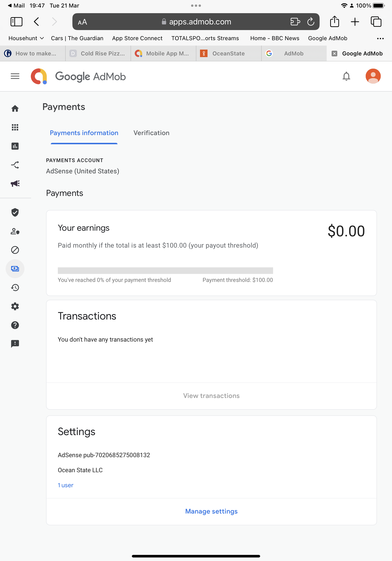Viewport: 392px width, 561px height.
Task: Select the Apps grid icon
Action: click(x=15, y=127)
